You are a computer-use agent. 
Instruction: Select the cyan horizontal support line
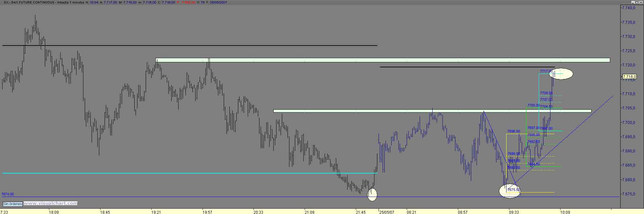pyautogui.click(x=190, y=173)
